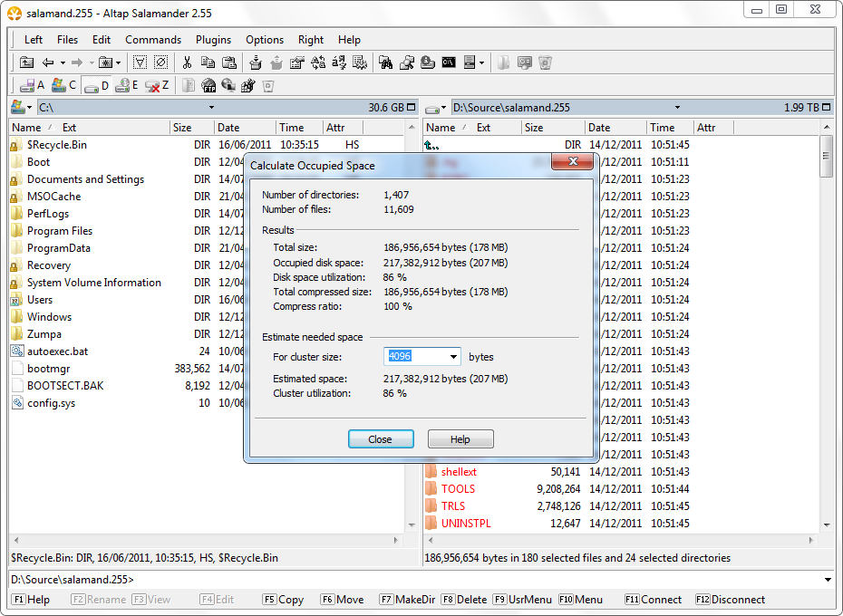Sort right panel by Size column header

point(553,128)
